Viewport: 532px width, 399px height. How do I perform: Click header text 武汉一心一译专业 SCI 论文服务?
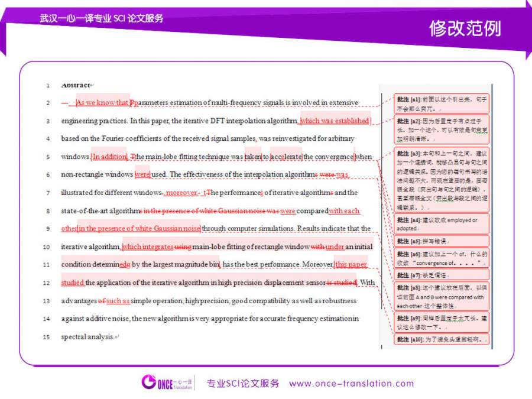(x=102, y=18)
